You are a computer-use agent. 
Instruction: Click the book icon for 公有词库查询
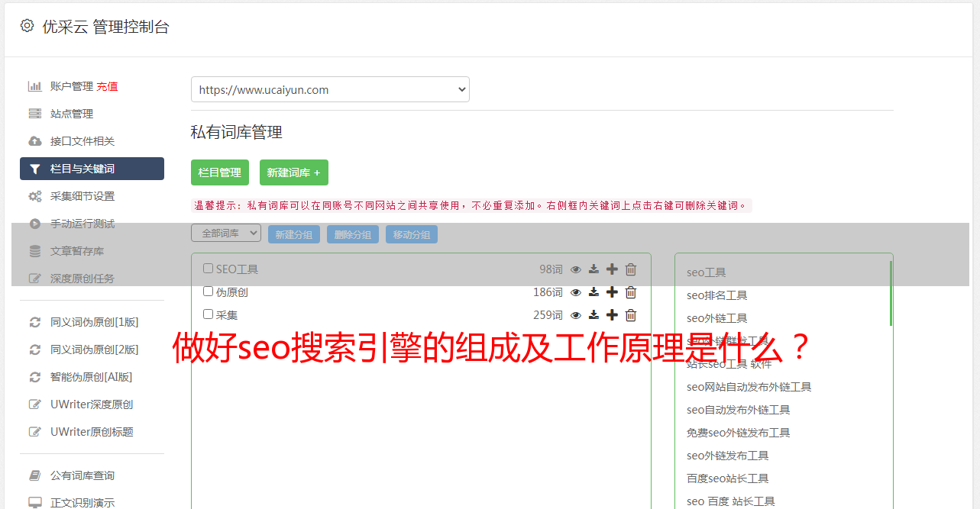click(35, 475)
